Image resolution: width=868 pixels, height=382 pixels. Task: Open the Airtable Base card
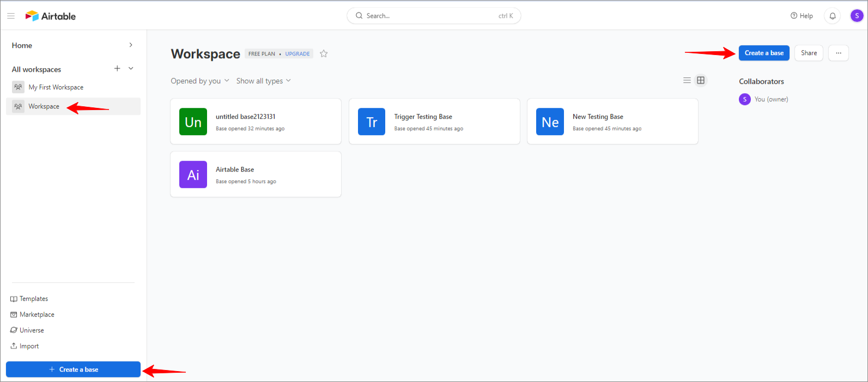256,174
